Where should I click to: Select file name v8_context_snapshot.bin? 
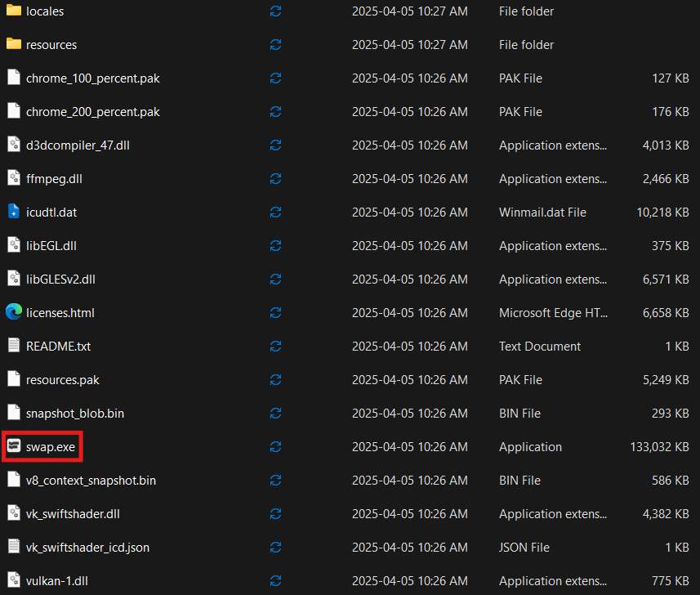pyautogui.click(x=91, y=481)
